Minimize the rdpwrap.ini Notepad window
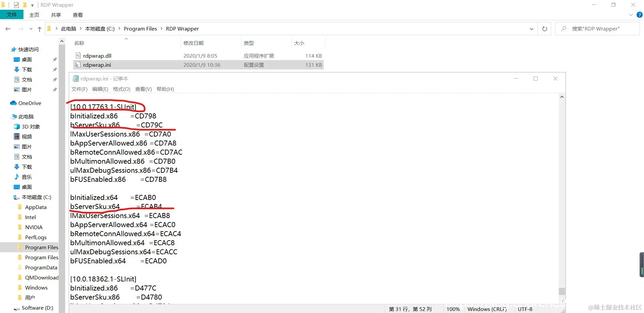644x313 pixels. [x=516, y=79]
